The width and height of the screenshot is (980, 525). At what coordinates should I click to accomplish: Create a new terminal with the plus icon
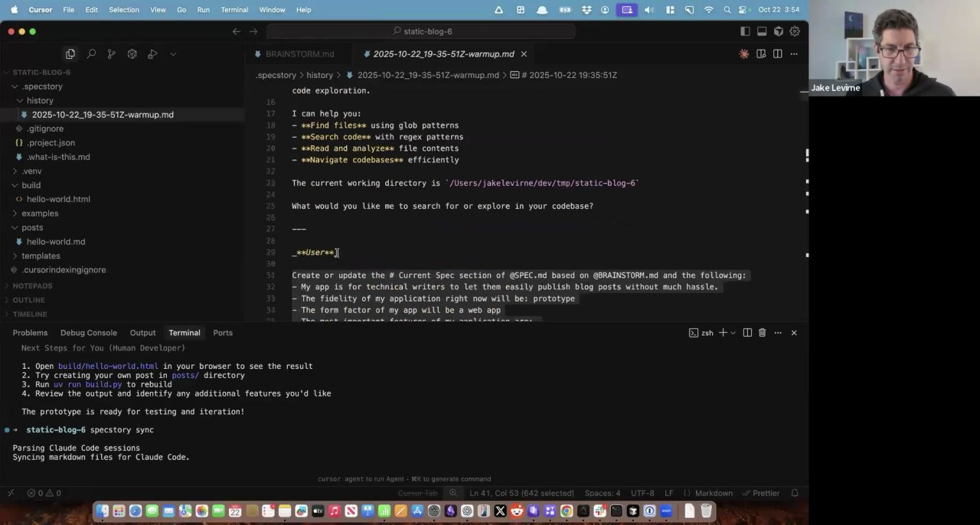722,332
